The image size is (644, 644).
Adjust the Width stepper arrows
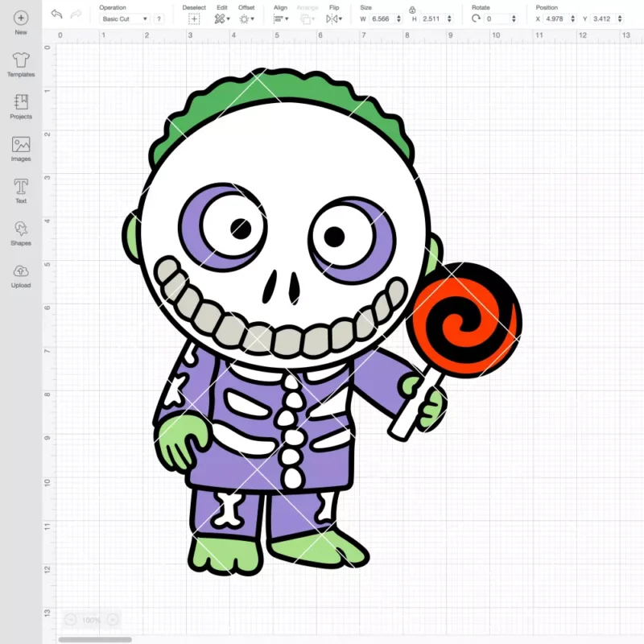(x=398, y=19)
